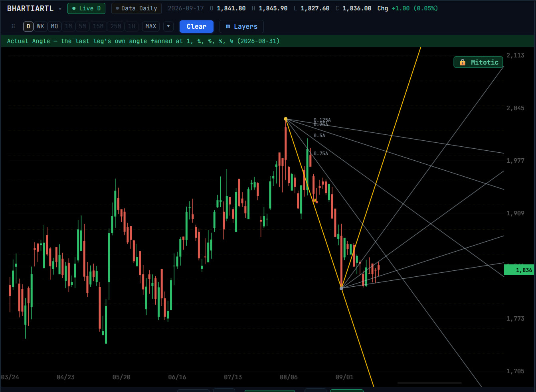Click the horizontal scrollbar below the chart
Screen dimensions: 536x392
tap(429, 383)
